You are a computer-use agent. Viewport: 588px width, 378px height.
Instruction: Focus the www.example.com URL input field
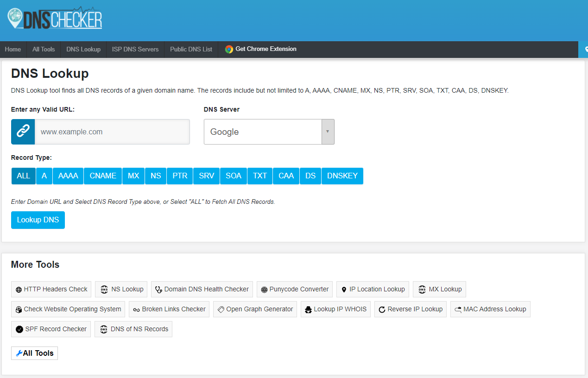tap(112, 132)
